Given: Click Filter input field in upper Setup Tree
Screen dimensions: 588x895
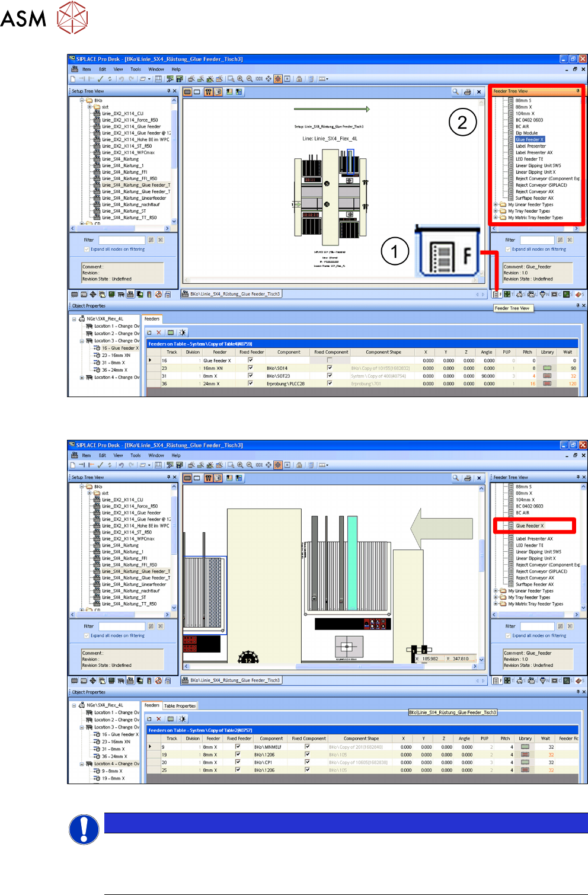Looking at the screenshot, I should 122,240.
